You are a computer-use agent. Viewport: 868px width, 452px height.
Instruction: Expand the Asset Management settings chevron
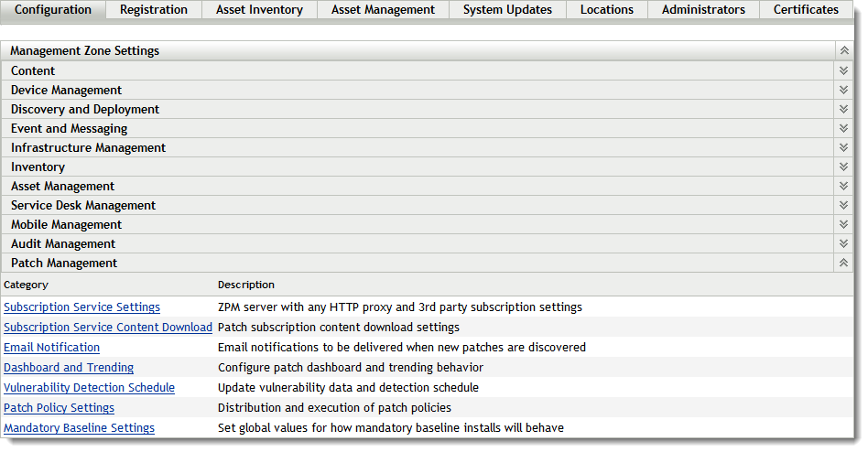(x=843, y=186)
